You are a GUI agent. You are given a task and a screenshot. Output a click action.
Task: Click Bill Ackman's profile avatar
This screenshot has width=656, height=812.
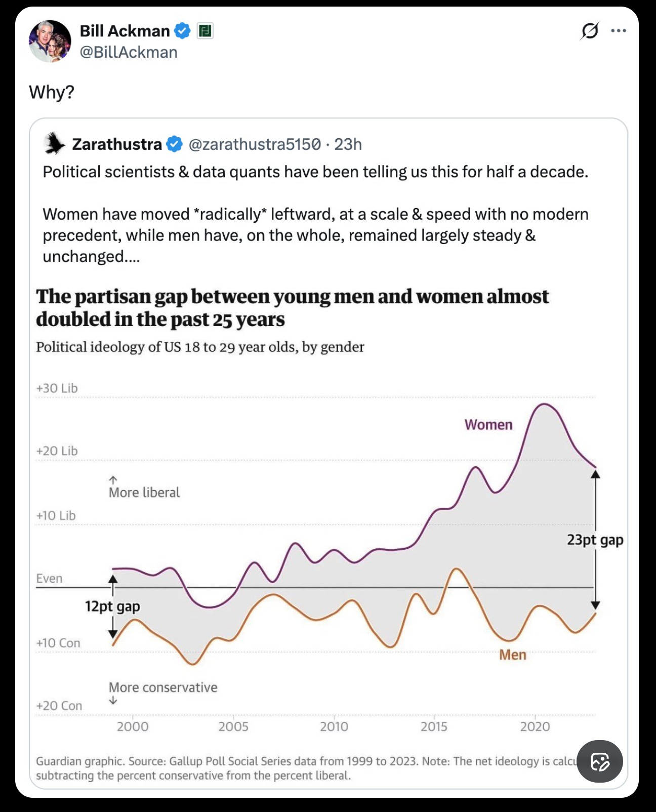coord(50,41)
